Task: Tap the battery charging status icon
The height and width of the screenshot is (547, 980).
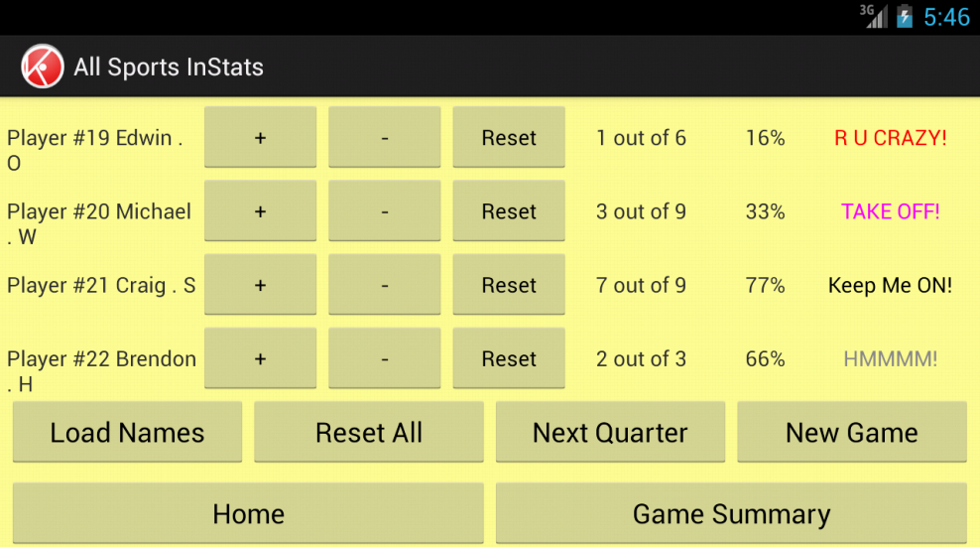Action: [x=905, y=16]
